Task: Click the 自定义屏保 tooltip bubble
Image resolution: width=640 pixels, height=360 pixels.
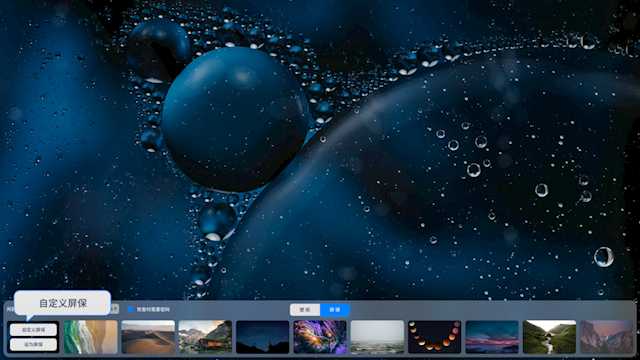Action: [x=62, y=303]
